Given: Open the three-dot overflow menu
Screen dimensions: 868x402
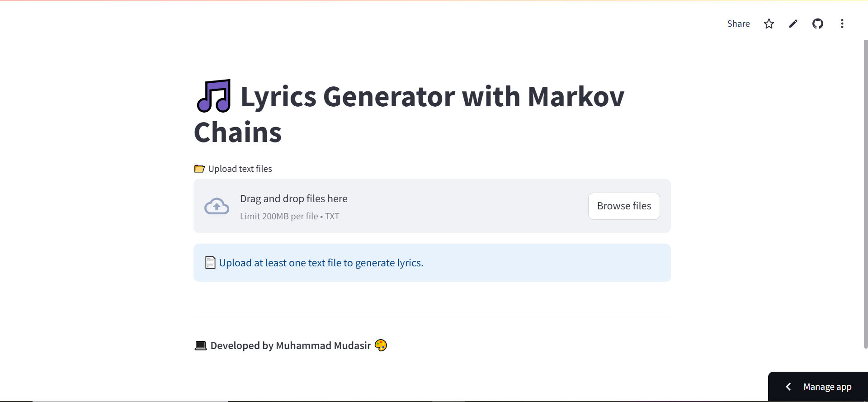Looking at the screenshot, I should 842,24.
